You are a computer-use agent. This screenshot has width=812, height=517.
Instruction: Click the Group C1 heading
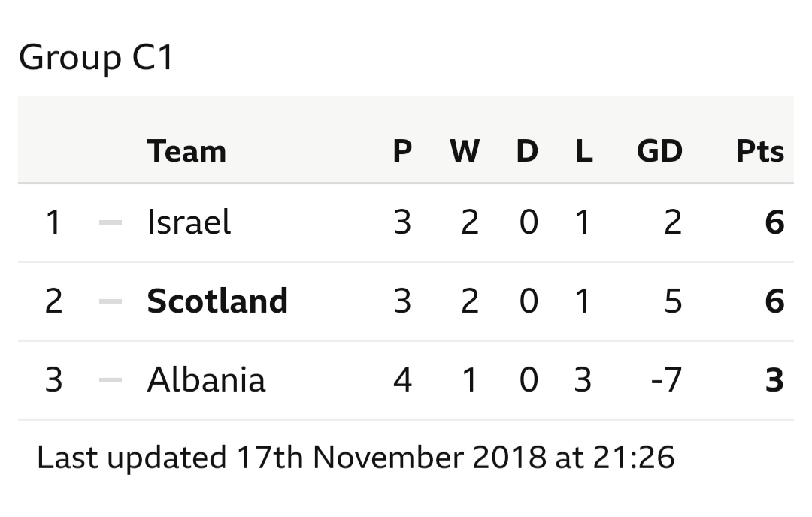point(95,57)
